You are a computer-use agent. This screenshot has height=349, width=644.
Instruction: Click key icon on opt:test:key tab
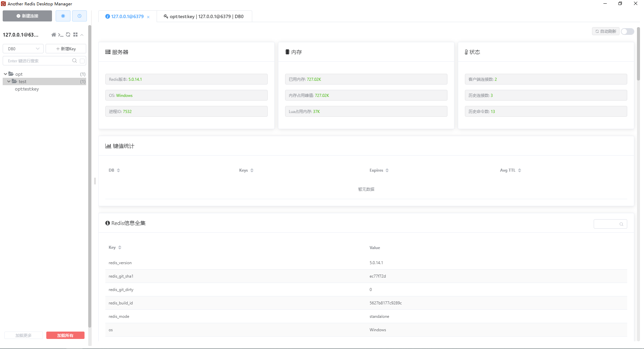click(x=166, y=16)
